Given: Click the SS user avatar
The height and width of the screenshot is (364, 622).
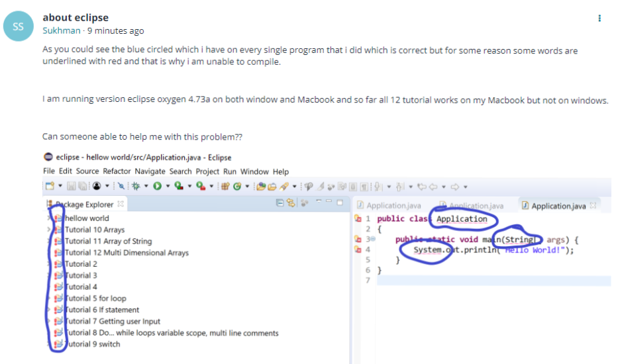Looking at the screenshot, I should [x=19, y=26].
